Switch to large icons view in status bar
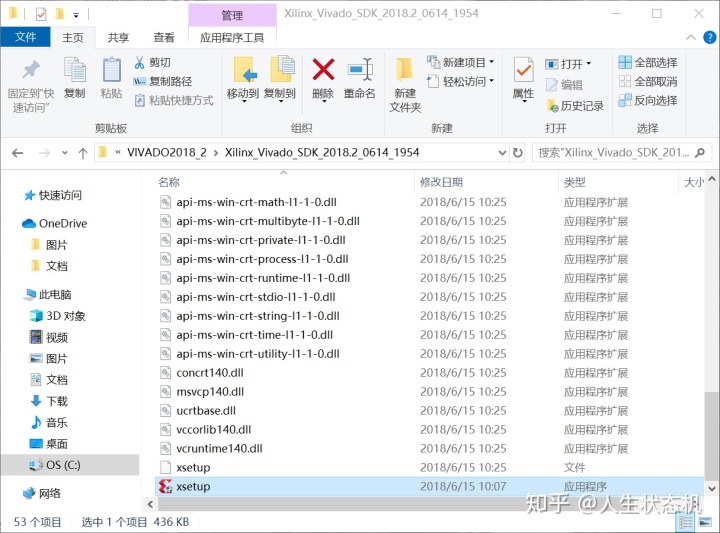720x533 pixels. click(705, 522)
